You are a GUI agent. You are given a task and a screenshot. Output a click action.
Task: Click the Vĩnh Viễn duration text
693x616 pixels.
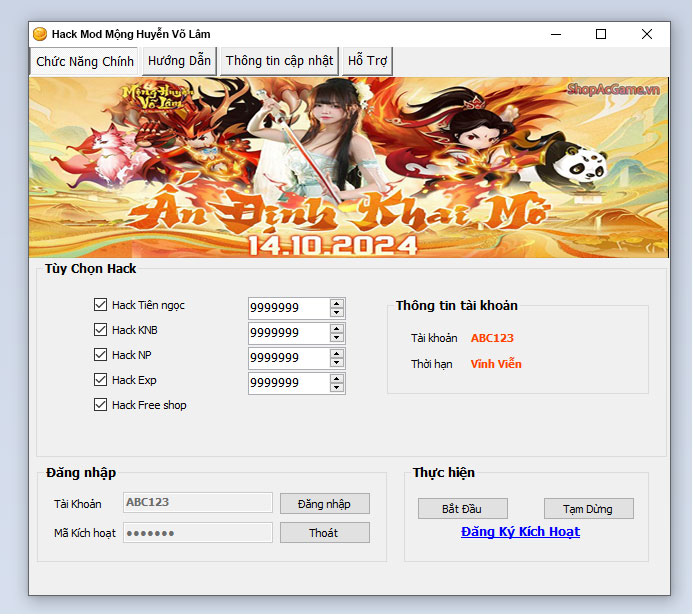(496, 364)
